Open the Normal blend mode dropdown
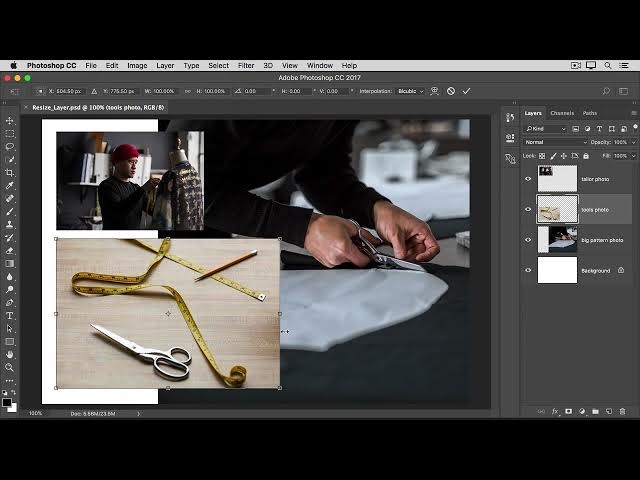640x480 pixels. coord(556,142)
